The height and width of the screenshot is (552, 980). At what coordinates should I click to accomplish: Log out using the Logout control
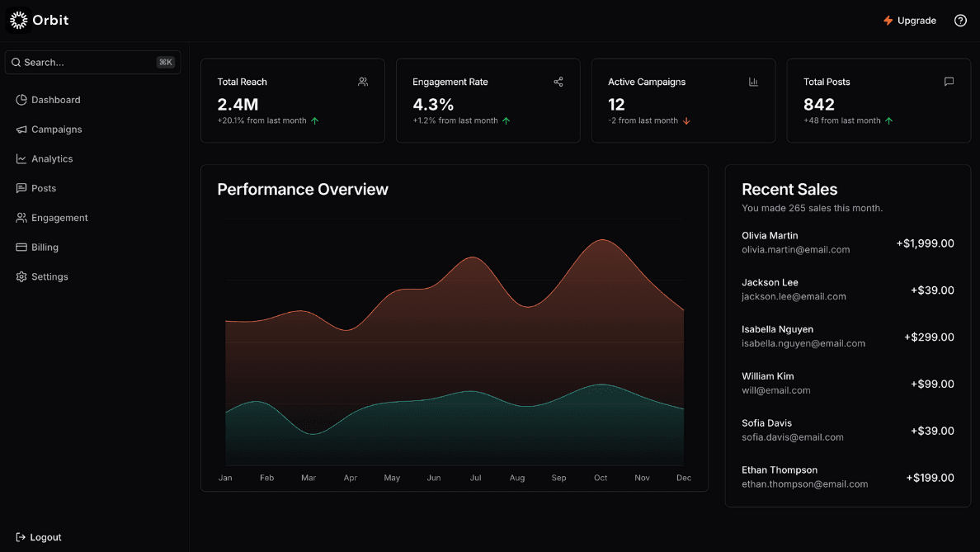click(x=38, y=537)
